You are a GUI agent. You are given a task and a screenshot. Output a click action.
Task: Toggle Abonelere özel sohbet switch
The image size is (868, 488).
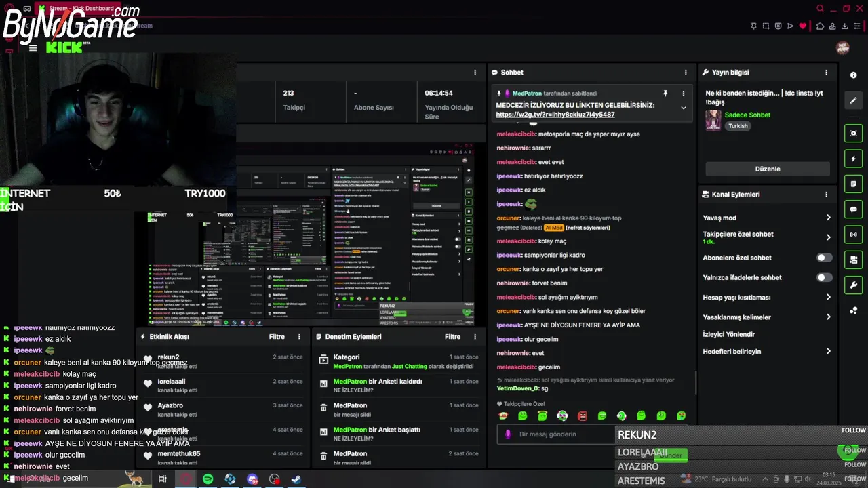[x=824, y=258]
